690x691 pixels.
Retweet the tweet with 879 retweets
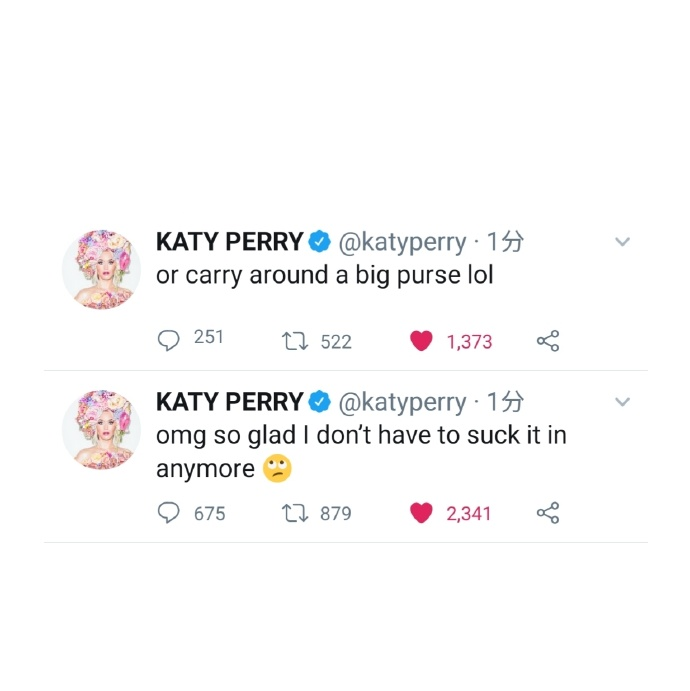pyautogui.click(x=294, y=513)
